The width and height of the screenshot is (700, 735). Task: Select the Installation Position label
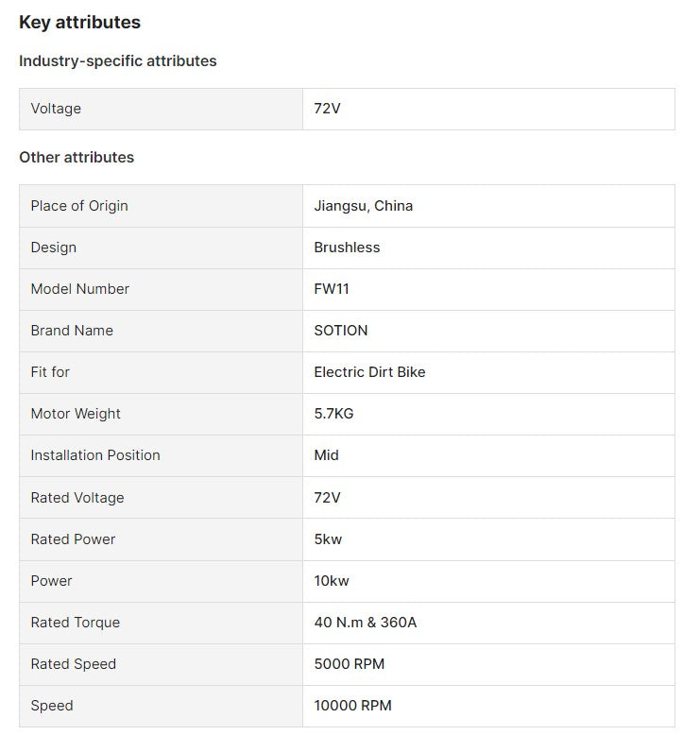click(x=95, y=455)
